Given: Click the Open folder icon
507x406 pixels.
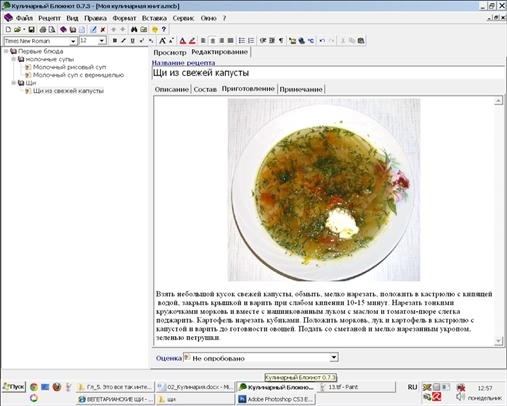Looking at the screenshot, I should (x=17, y=30).
